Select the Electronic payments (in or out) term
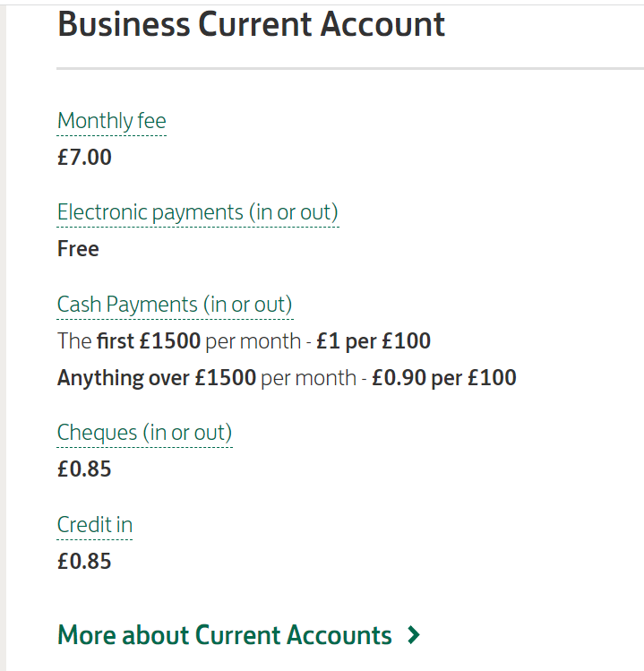This screenshot has height=671, width=644. click(x=197, y=212)
